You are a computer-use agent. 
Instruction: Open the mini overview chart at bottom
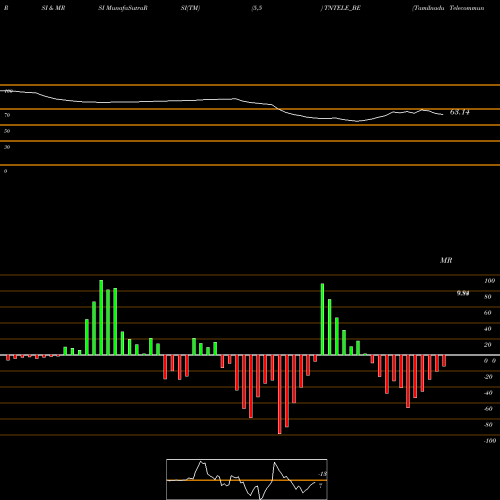pos(247,479)
